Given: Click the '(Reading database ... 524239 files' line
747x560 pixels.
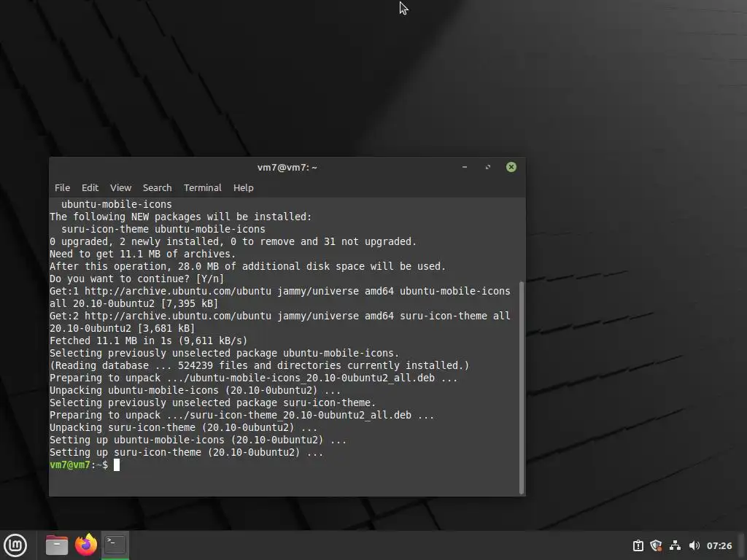Looking at the screenshot, I should [x=259, y=365].
